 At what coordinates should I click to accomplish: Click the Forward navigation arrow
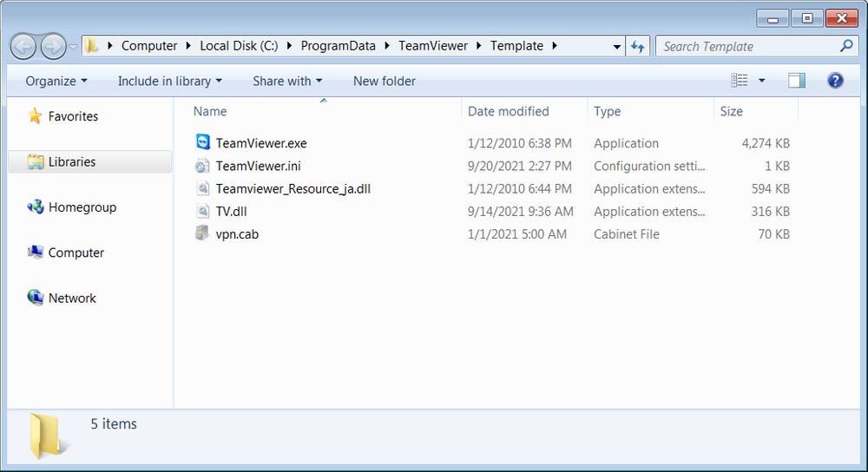click(x=53, y=47)
